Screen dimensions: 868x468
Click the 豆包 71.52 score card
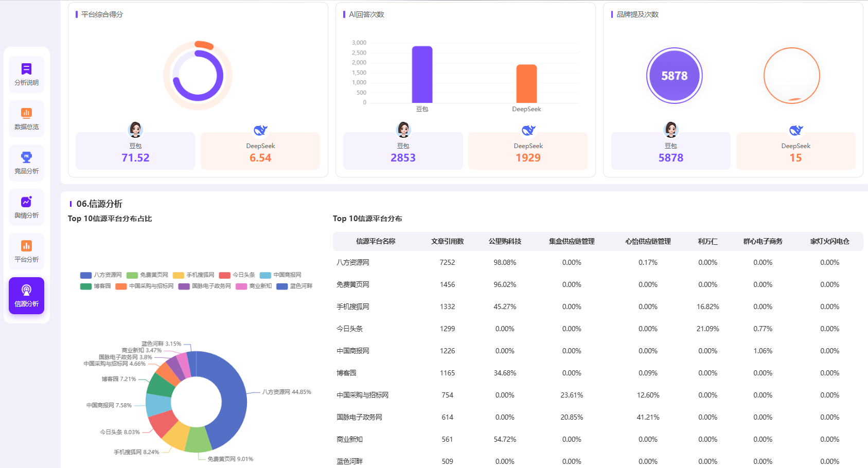135,151
